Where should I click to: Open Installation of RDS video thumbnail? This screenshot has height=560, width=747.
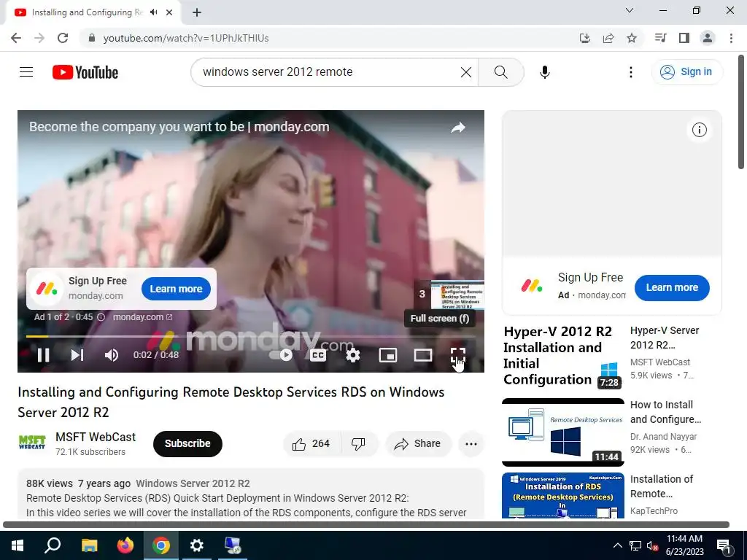pos(562,496)
